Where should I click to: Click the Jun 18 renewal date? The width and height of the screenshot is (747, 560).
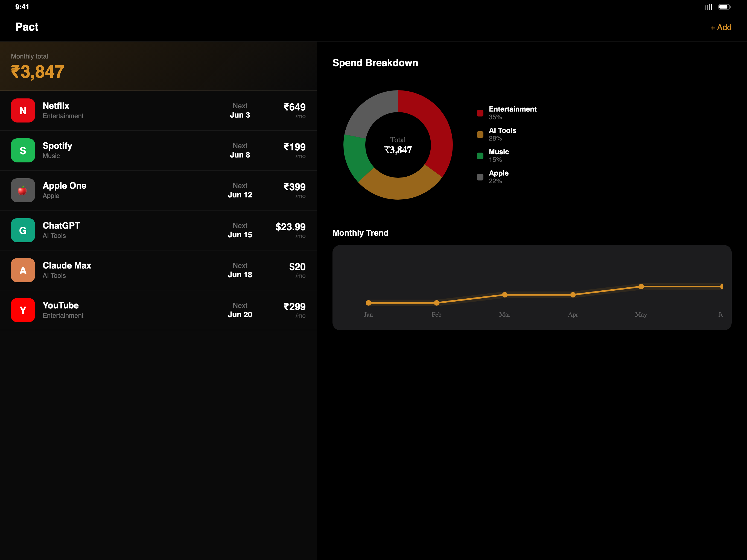coord(240,275)
